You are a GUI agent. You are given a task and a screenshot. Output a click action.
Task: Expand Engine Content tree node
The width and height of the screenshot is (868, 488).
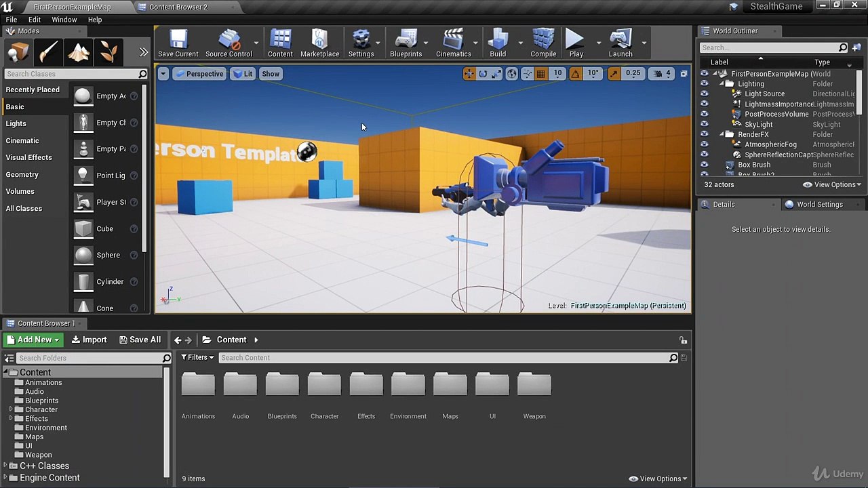click(5, 478)
